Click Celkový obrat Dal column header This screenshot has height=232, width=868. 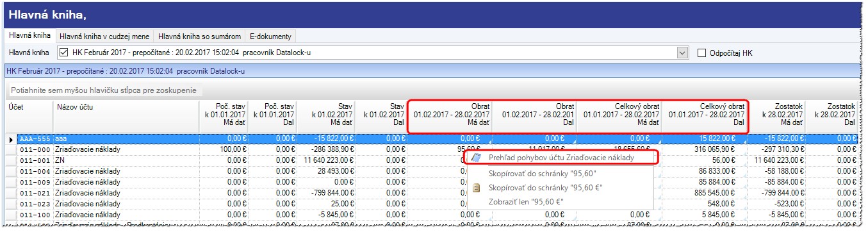point(705,117)
